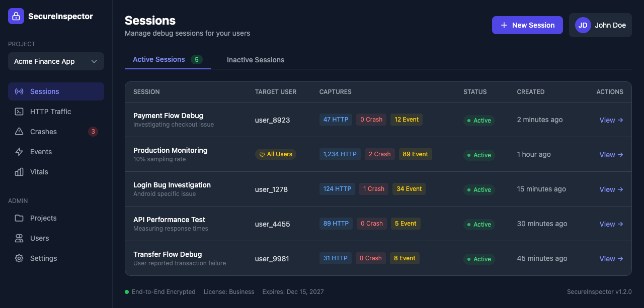Click the HTTP Traffic terminal icon
The width and height of the screenshot is (644, 308).
[x=19, y=112]
